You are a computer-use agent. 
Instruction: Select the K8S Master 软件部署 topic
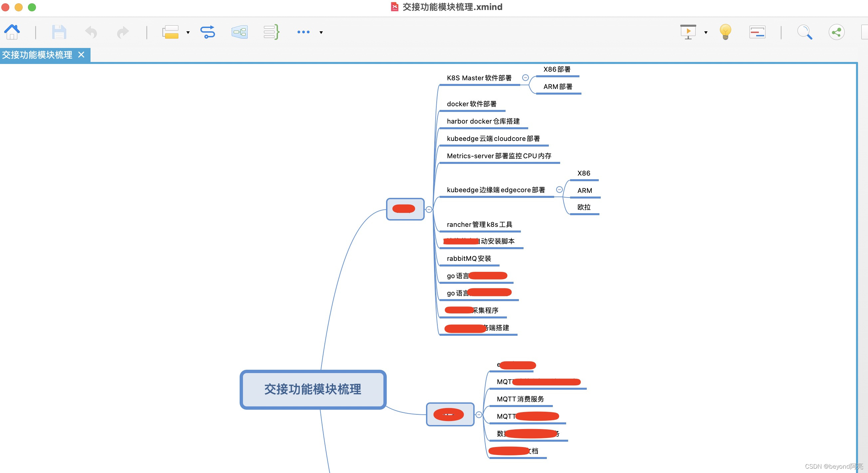click(x=479, y=78)
